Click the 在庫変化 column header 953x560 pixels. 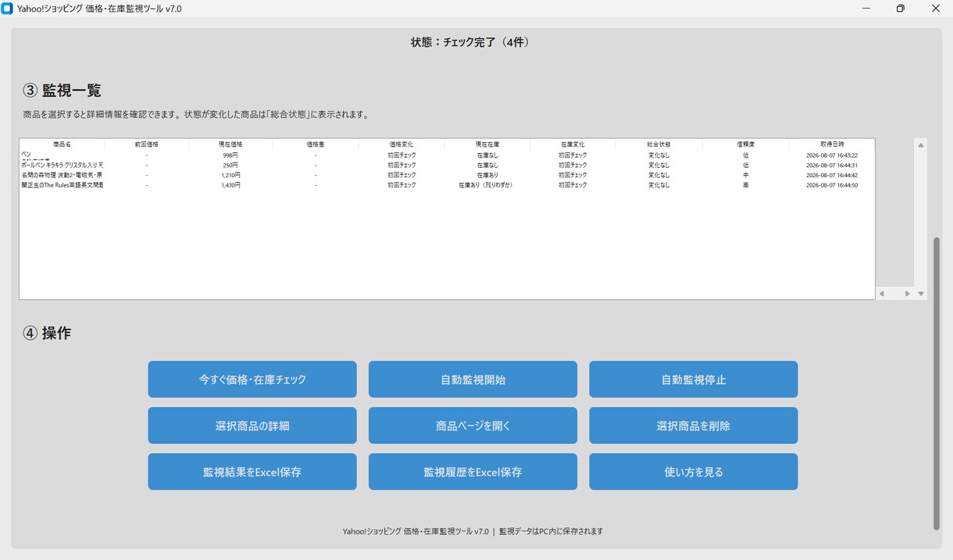573,144
